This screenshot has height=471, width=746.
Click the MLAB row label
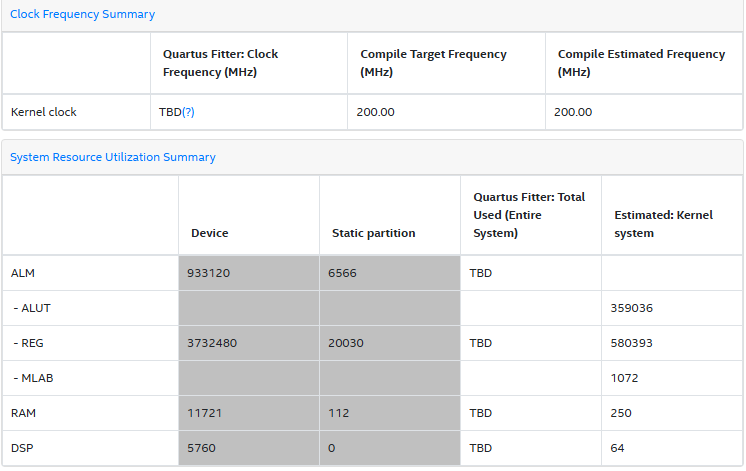click(34, 378)
